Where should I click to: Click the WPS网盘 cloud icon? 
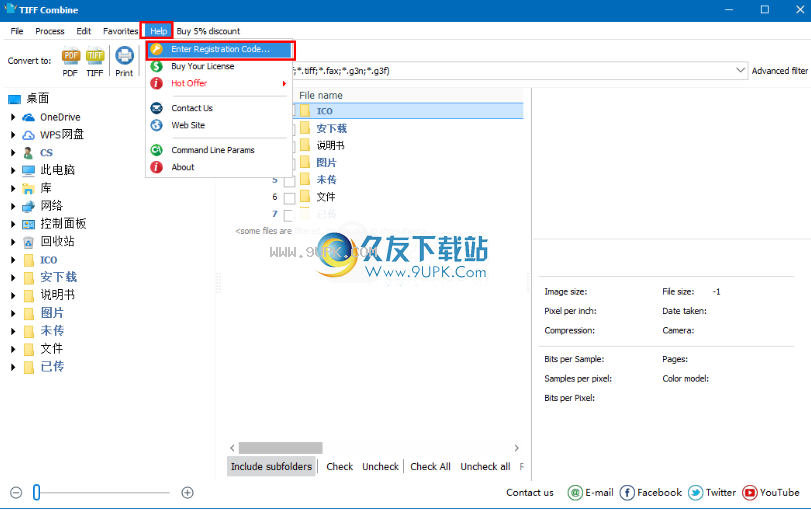coord(28,136)
